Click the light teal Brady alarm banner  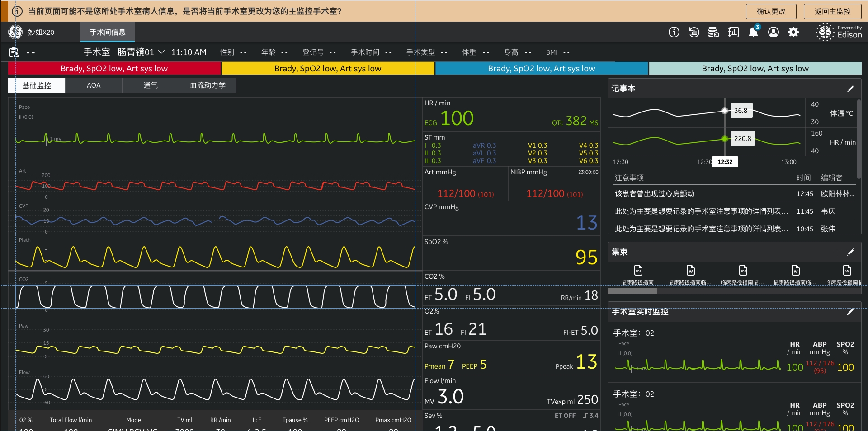click(755, 68)
